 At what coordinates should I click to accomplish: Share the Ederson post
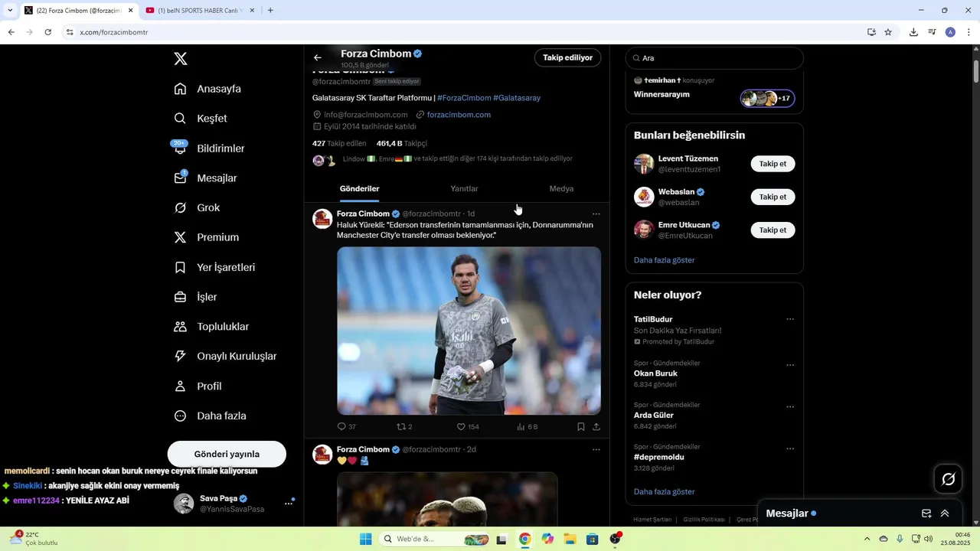coord(596,427)
